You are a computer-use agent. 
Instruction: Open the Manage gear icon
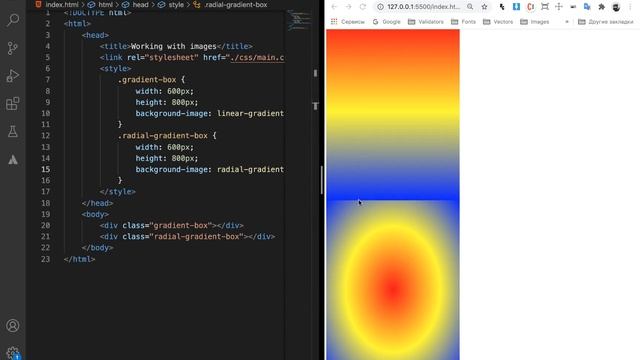tap(13, 353)
